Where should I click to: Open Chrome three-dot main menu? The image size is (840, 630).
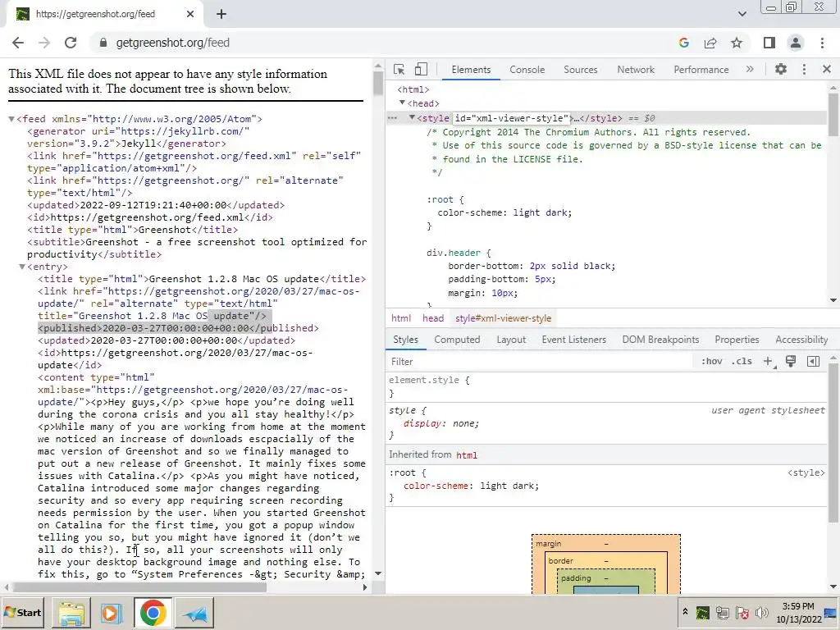[x=822, y=43]
